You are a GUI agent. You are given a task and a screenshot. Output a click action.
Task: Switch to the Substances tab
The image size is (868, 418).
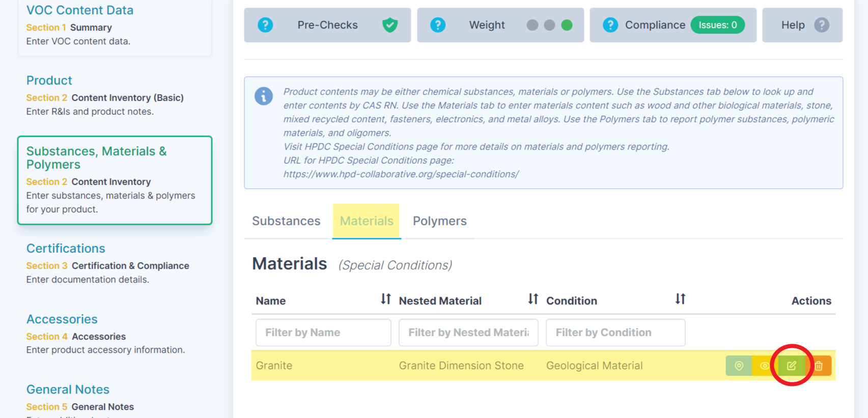point(286,221)
